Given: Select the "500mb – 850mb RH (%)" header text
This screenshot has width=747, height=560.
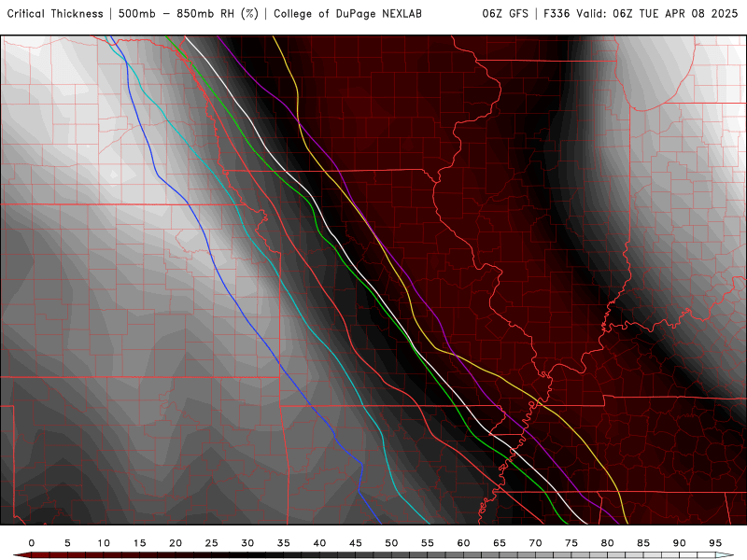Looking at the screenshot, I should point(189,14).
